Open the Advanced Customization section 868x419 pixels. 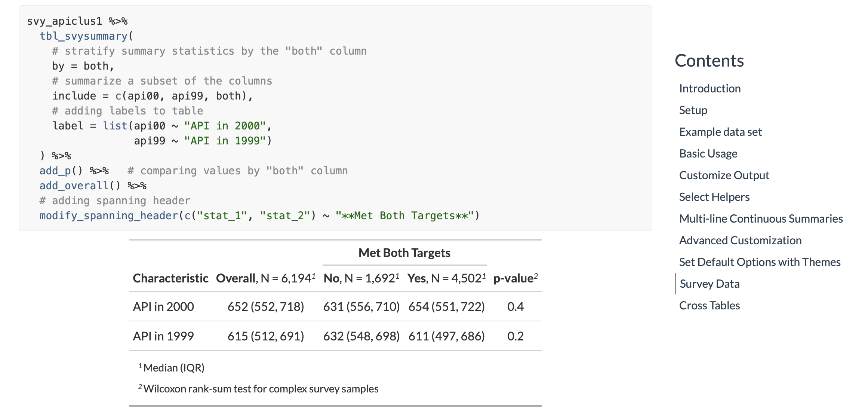pos(740,240)
